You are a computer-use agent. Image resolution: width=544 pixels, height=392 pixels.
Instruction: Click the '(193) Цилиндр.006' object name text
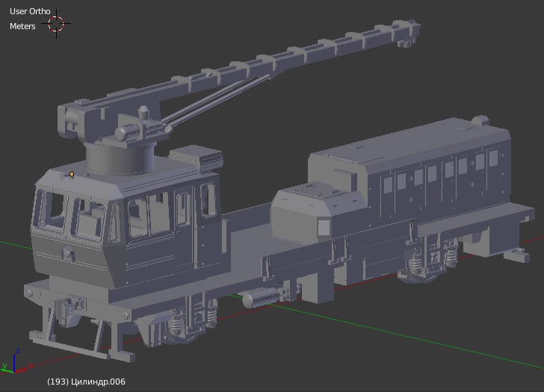pos(86,382)
